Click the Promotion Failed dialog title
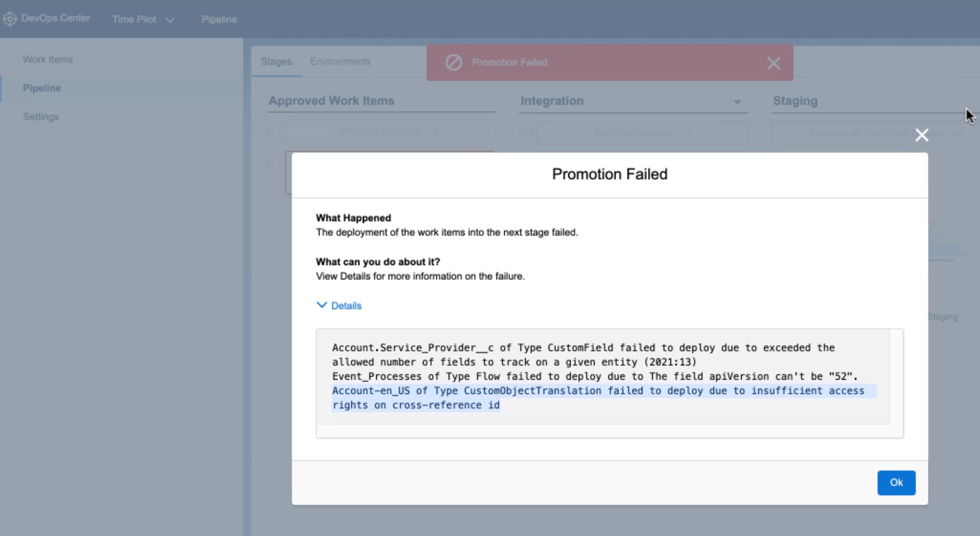 pos(609,174)
